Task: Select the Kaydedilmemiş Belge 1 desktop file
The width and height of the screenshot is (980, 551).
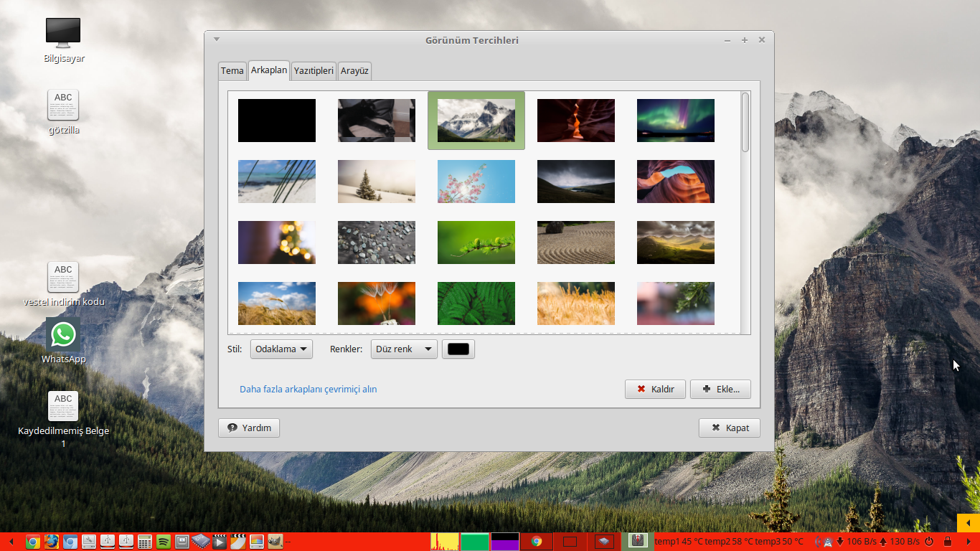Action: tap(63, 420)
